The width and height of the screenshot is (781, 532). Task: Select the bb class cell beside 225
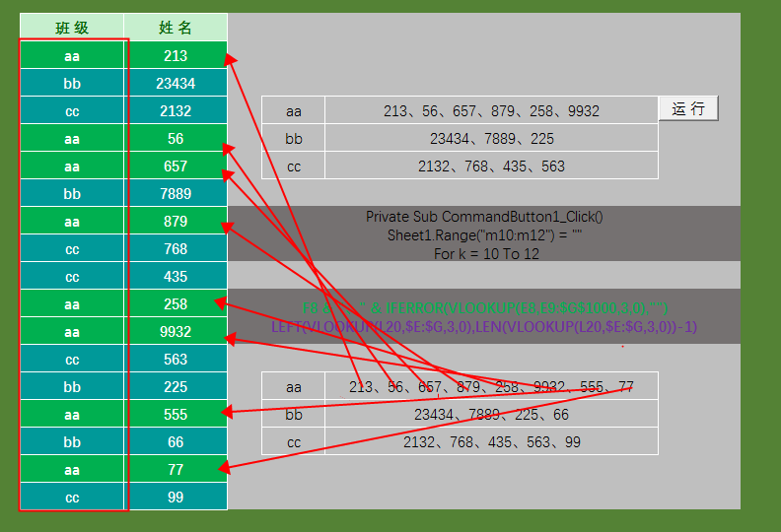click(72, 386)
